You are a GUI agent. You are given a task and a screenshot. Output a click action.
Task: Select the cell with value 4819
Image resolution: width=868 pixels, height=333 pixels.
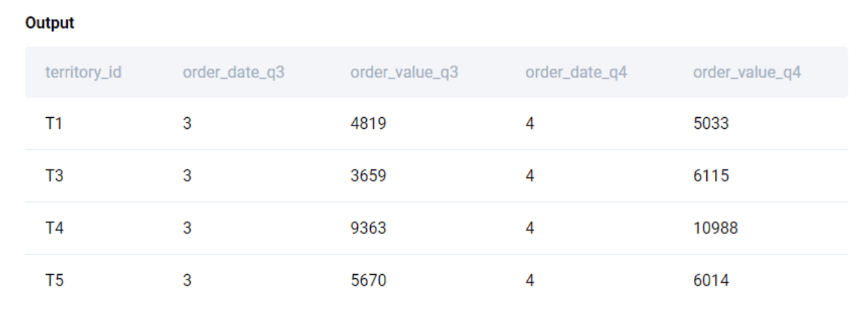[x=368, y=124]
